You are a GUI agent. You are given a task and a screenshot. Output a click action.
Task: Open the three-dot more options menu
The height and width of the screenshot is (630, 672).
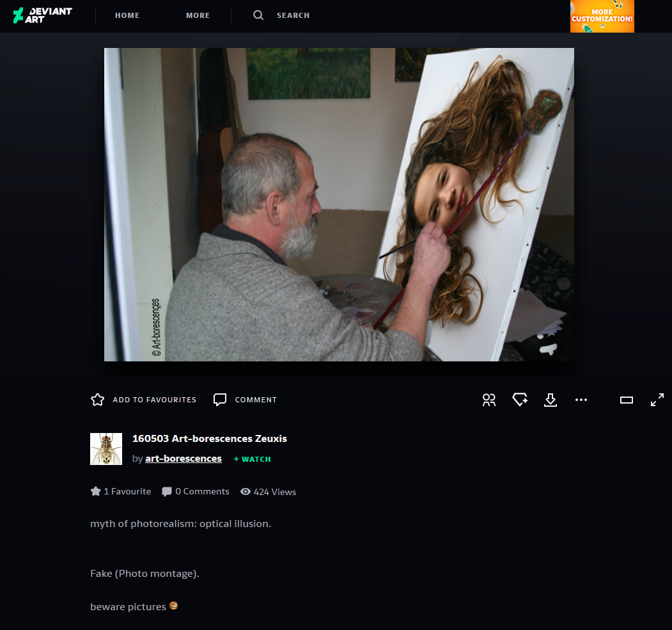click(581, 400)
